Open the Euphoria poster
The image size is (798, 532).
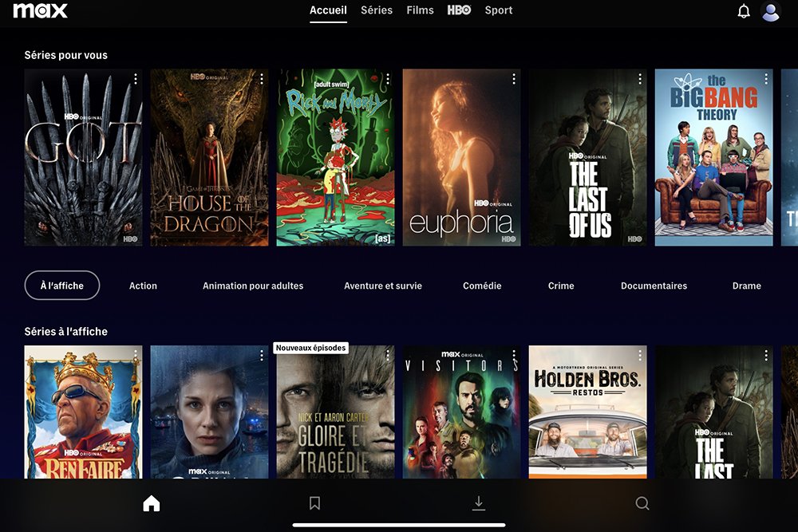(x=461, y=158)
